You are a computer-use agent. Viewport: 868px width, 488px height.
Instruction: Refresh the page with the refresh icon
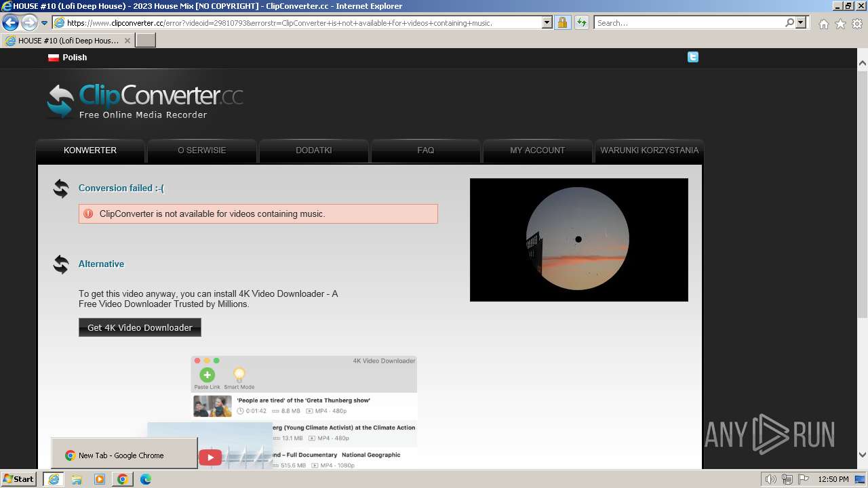click(581, 22)
